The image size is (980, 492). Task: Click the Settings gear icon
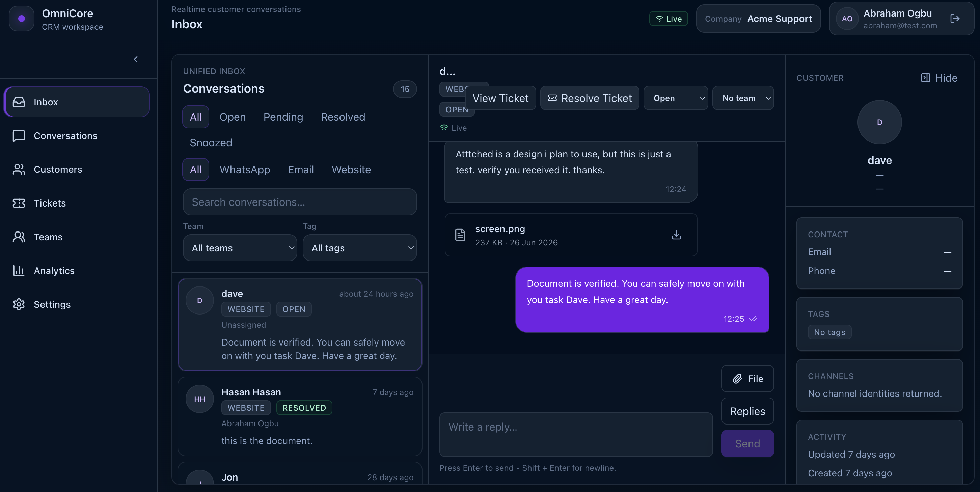click(x=19, y=304)
